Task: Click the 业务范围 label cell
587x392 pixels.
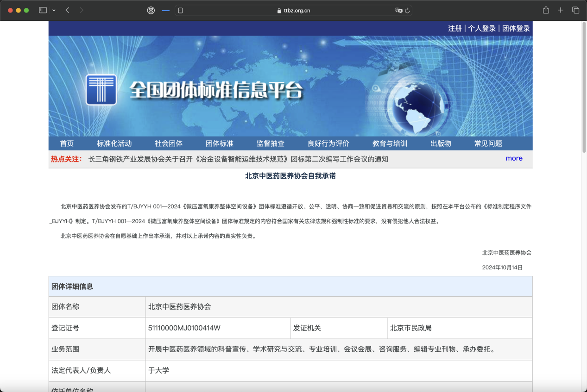Action: coord(97,349)
